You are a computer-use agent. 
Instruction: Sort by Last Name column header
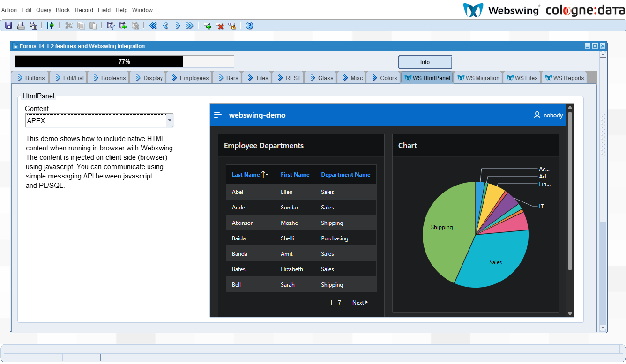pyautogui.click(x=246, y=175)
